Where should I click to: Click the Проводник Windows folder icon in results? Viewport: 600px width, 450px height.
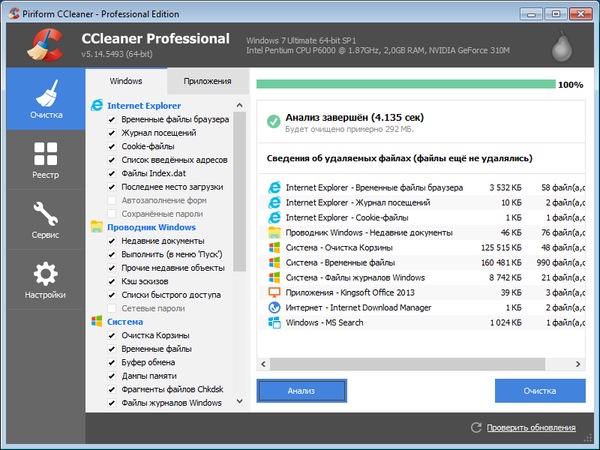pyautogui.click(x=273, y=232)
